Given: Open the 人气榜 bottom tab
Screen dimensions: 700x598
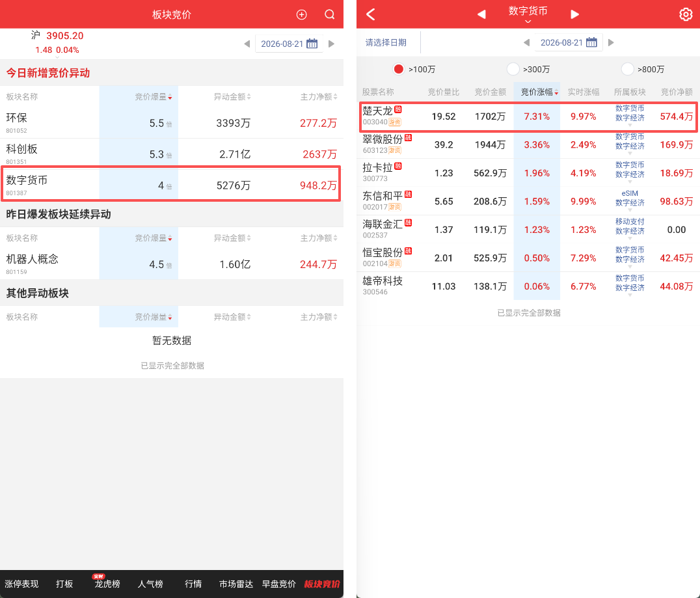Looking at the screenshot, I should pos(150,584).
